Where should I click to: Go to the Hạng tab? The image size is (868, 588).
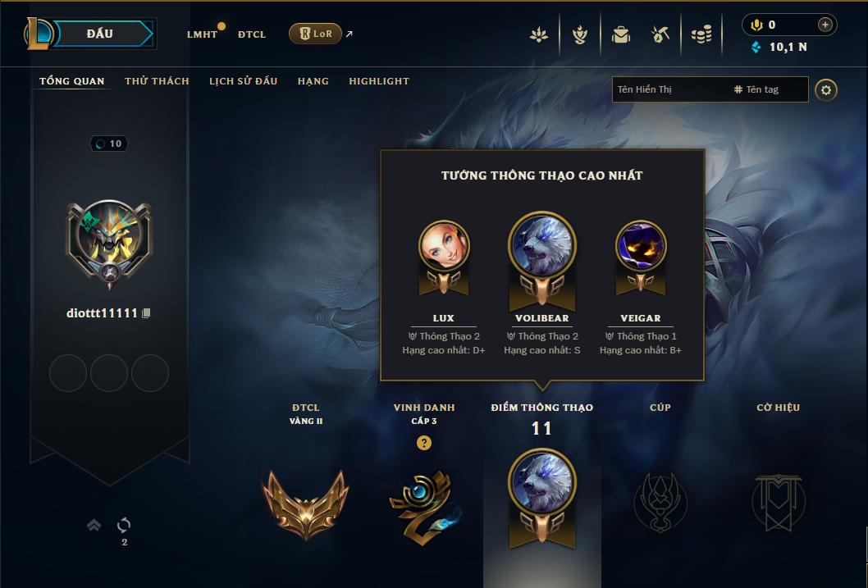click(x=313, y=81)
